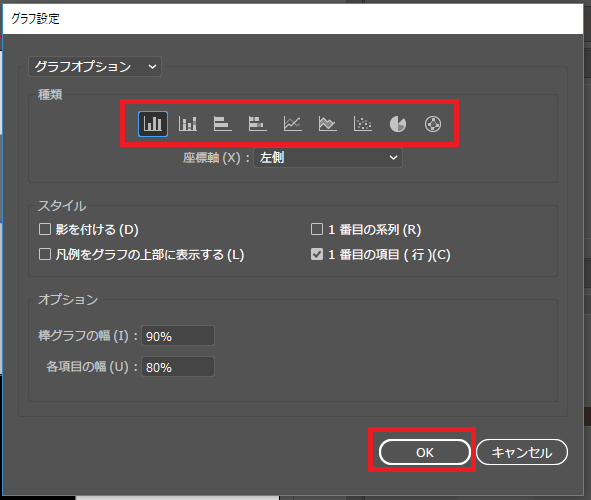This screenshot has height=500, width=591.
Task: Click the 座標軸 dropdown chevron arrow
Action: coord(393,157)
